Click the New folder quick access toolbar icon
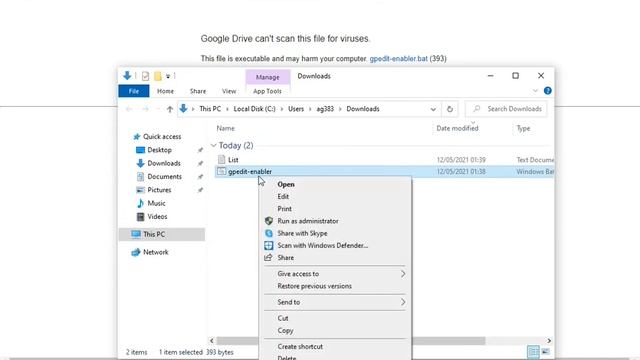 [158, 76]
